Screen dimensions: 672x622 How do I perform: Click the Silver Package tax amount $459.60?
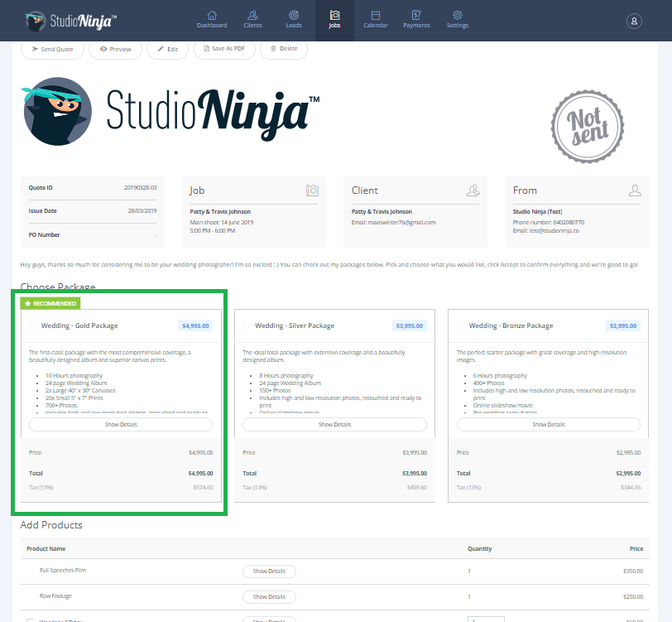(417, 487)
